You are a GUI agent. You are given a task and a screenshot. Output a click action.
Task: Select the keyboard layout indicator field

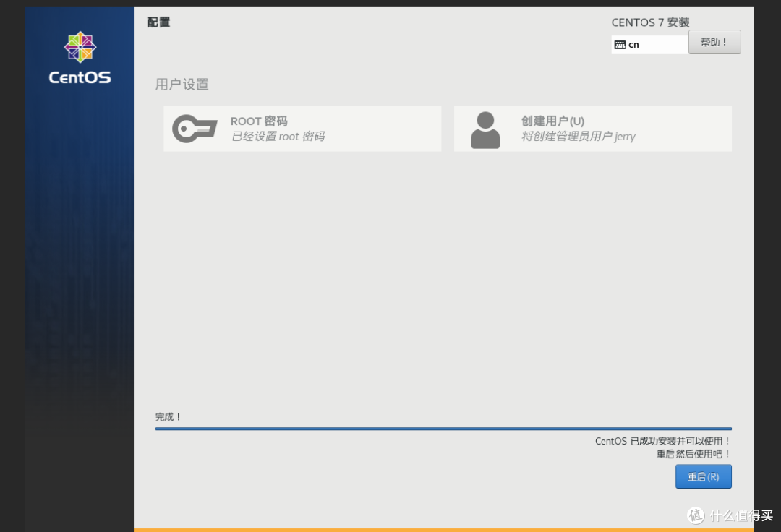click(x=649, y=45)
